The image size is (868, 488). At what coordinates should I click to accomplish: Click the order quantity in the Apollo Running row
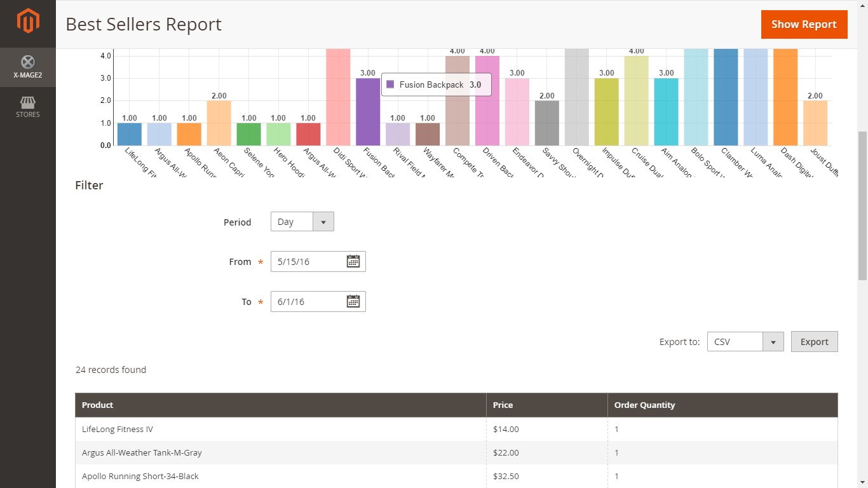tap(722, 476)
